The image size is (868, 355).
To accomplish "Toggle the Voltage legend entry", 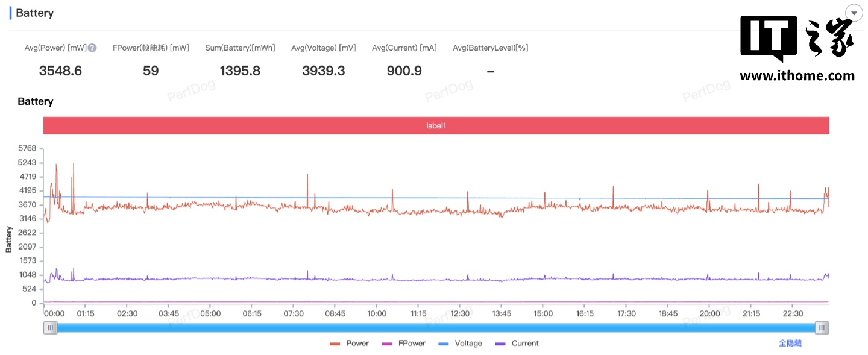I will pyautogui.click(x=461, y=343).
